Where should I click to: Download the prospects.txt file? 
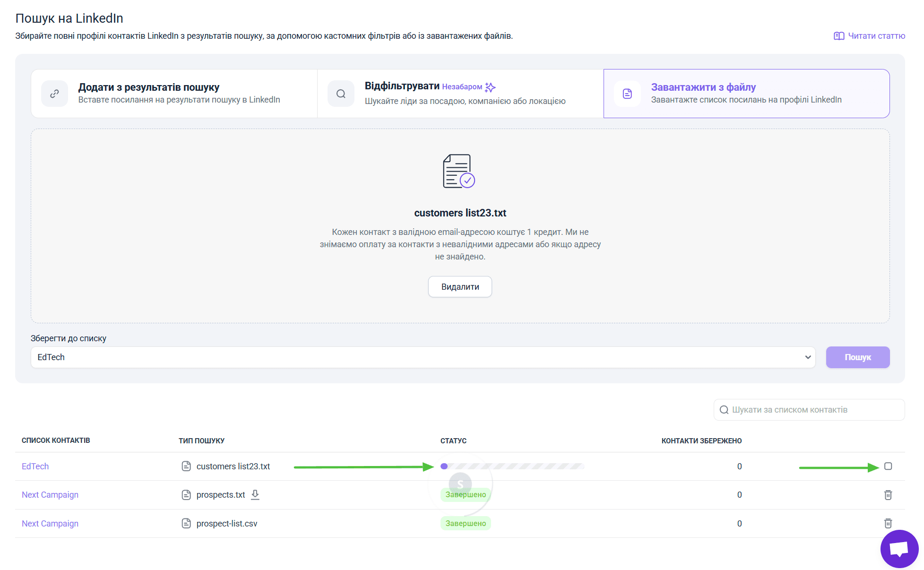pos(255,494)
